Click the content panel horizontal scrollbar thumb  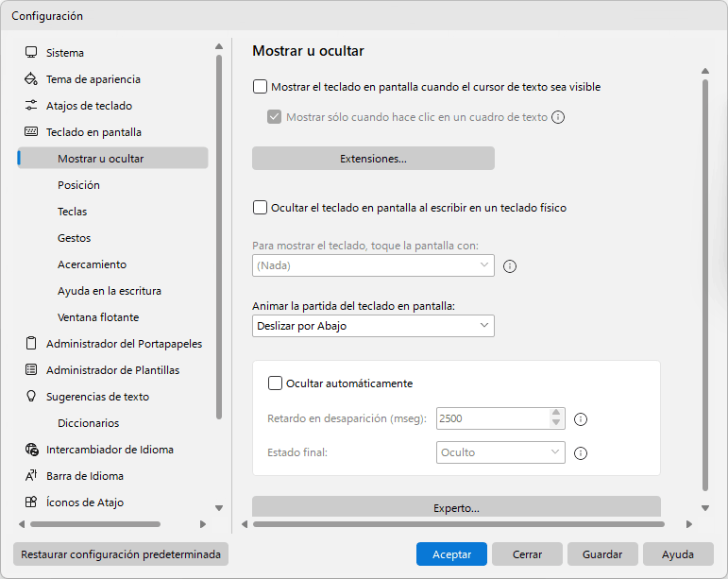459,524
